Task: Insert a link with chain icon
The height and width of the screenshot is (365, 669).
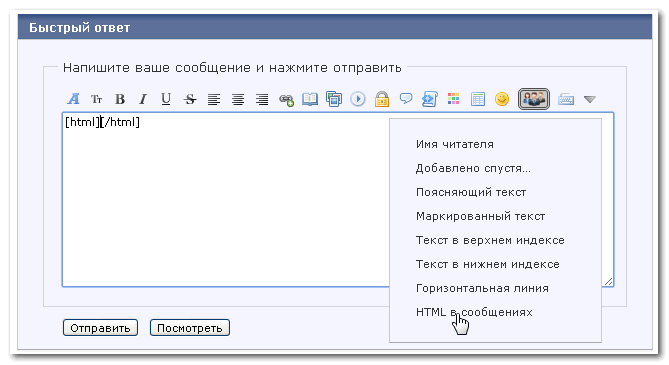Action: pos(286,100)
